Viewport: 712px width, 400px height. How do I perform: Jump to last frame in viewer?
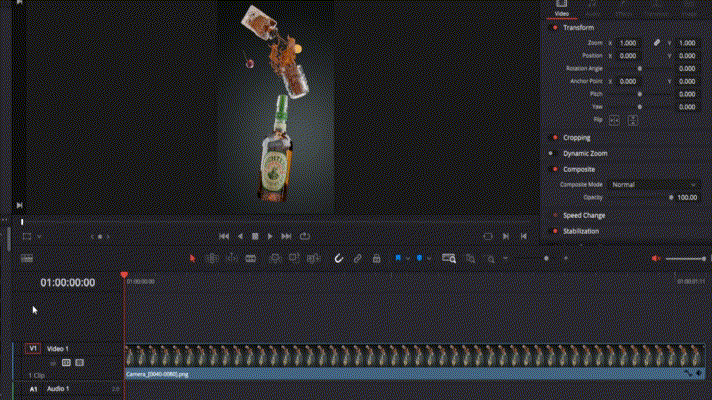tap(286, 236)
